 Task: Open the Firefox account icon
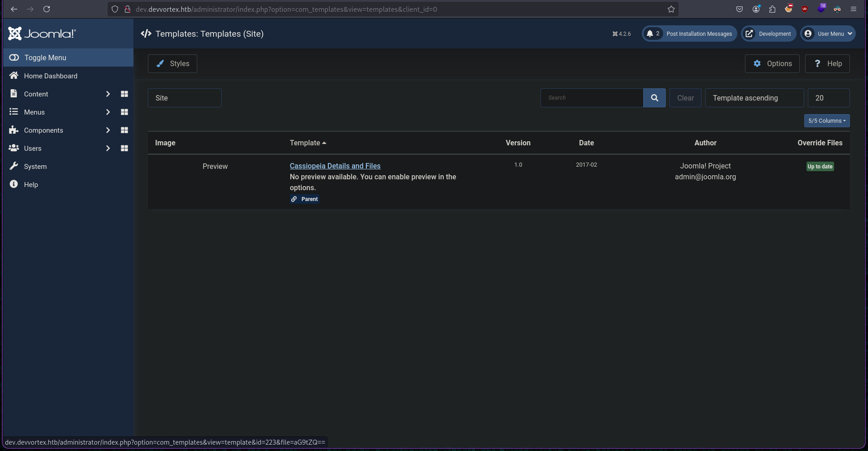point(756,9)
